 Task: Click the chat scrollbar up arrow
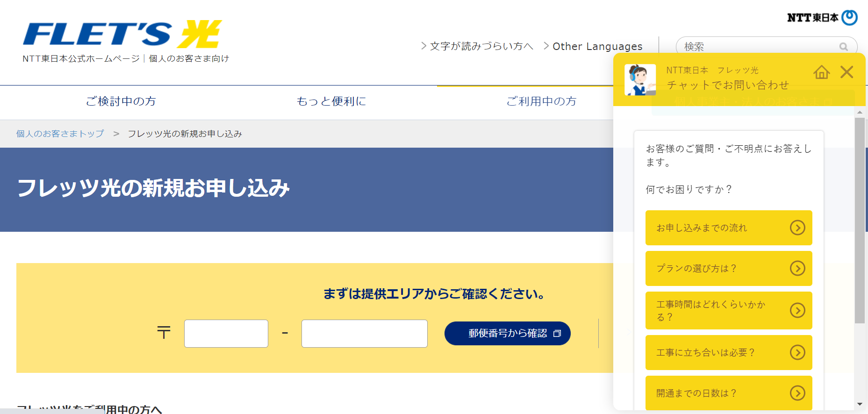pos(860,112)
